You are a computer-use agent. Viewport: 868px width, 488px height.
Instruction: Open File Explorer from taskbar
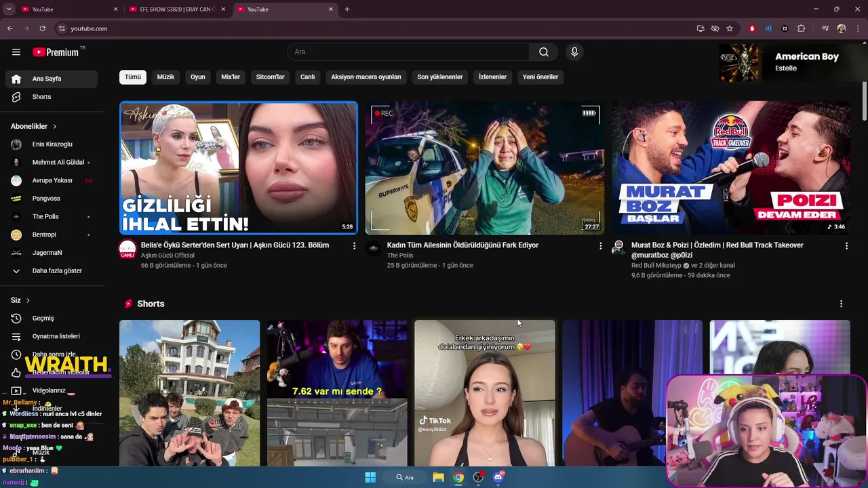click(x=439, y=477)
